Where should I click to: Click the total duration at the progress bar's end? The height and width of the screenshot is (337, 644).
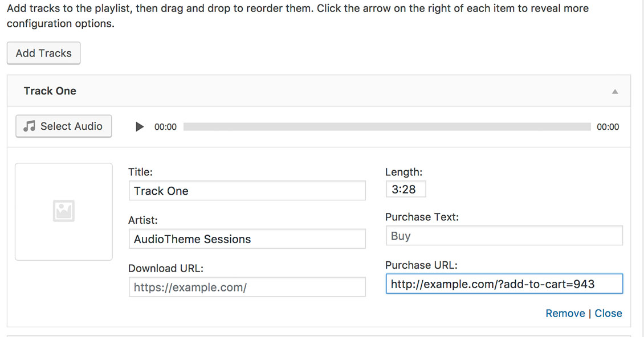(x=608, y=127)
